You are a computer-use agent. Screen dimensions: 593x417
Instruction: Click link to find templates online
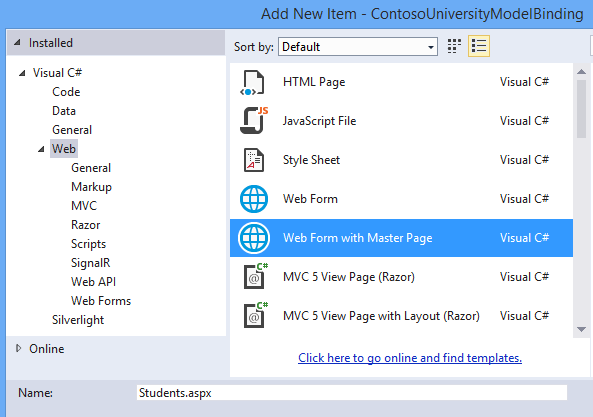[x=410, y=358]
